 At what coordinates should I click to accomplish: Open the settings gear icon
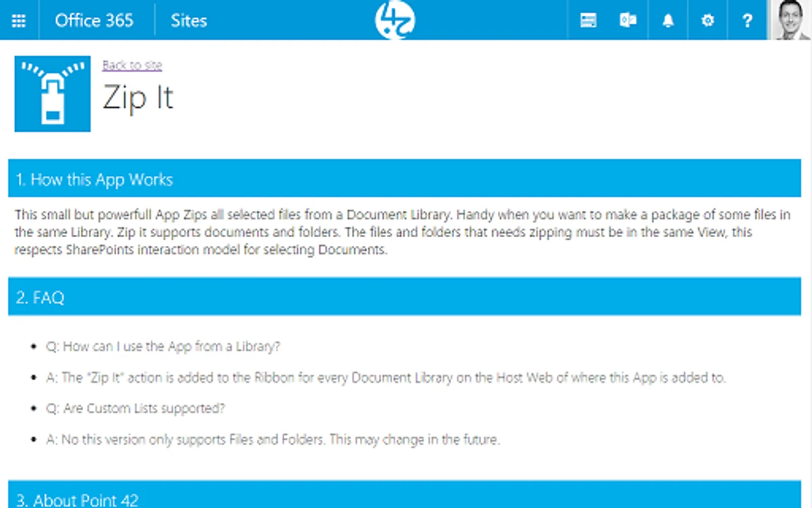707,20
